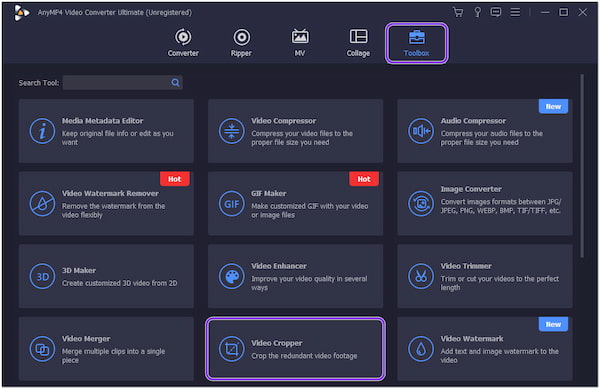The image size is (600, 389).
Task: Open Video Cropper title text
Action: pos(277,343)
